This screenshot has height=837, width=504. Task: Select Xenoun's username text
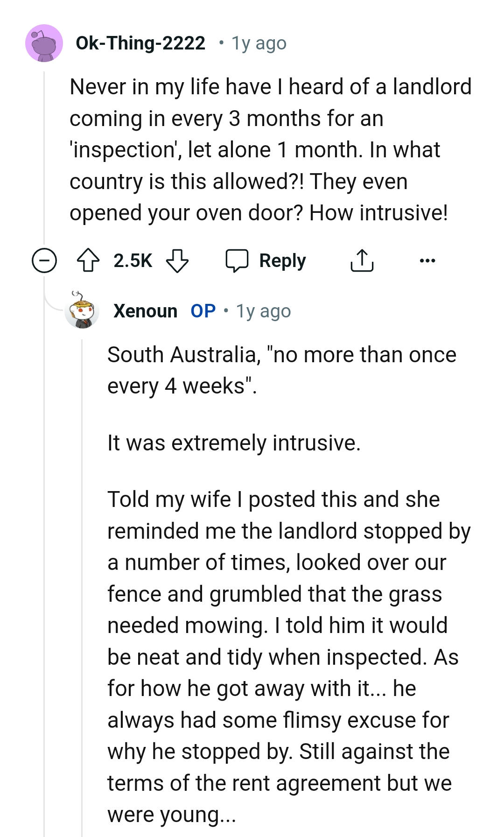[146, 310]
